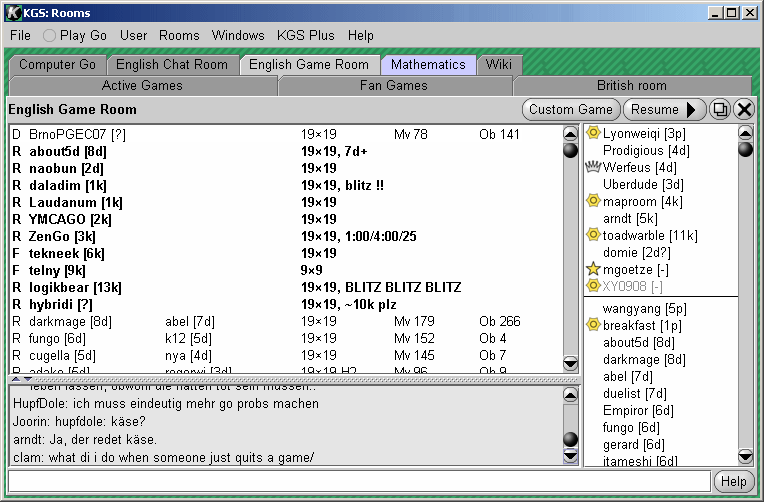Switch to the British room tab

click(x=631, y=86)
